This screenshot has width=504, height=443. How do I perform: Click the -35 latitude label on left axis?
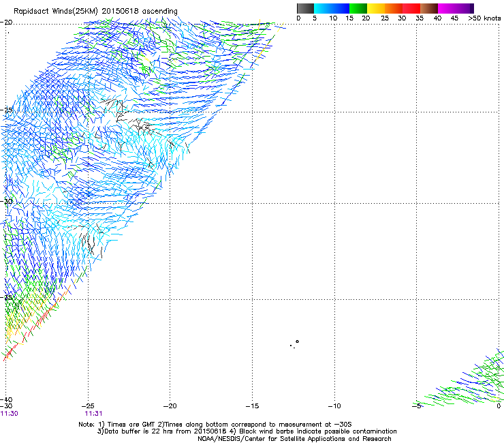click(6, 297)
